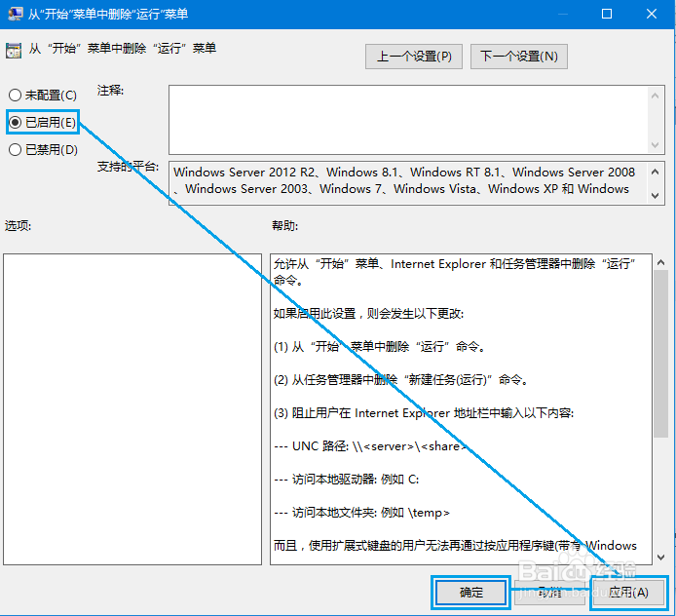Click the policy setting icon beside heading
This screenshot has width=676, height=616.
(14, 51)
